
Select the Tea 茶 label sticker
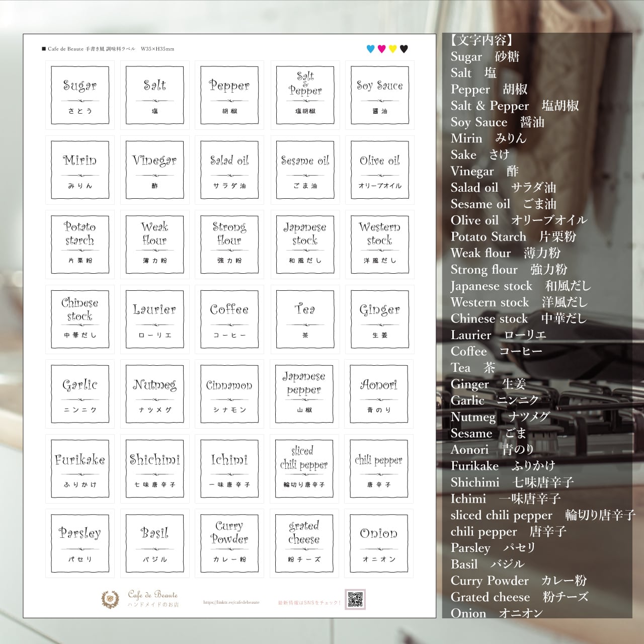coord(305,319)
